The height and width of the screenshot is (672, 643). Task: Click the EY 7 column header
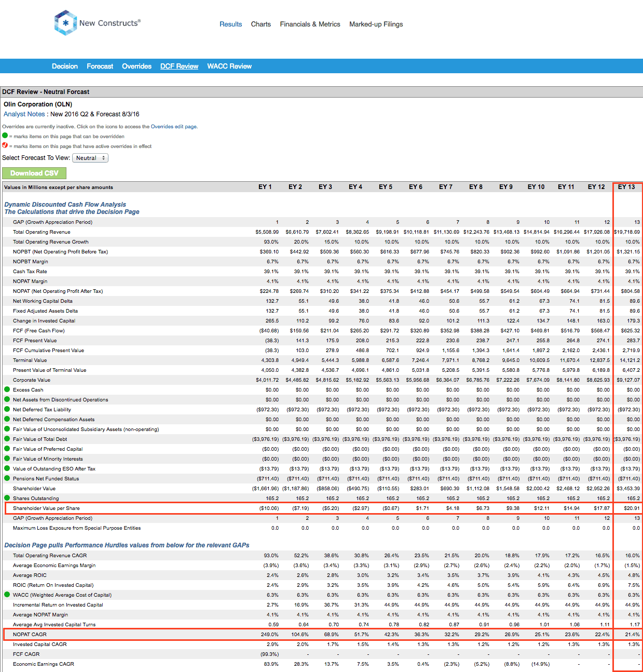445,187
